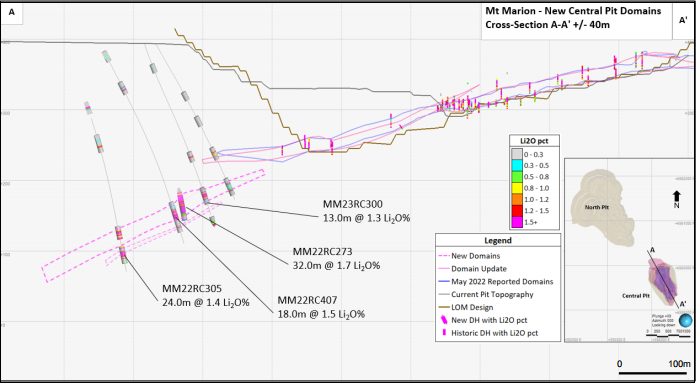The width and height of the screenshot is (697, 385).
Task: Click the LOM Design brown line legend symbol
Action: (443, 307)
